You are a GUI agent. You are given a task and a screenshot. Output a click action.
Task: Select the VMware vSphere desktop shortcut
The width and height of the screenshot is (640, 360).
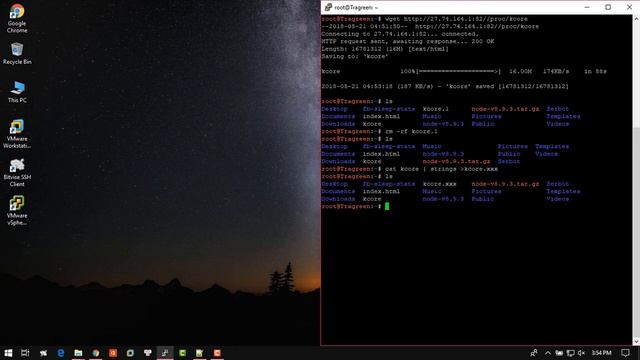[x=17, y=211]
